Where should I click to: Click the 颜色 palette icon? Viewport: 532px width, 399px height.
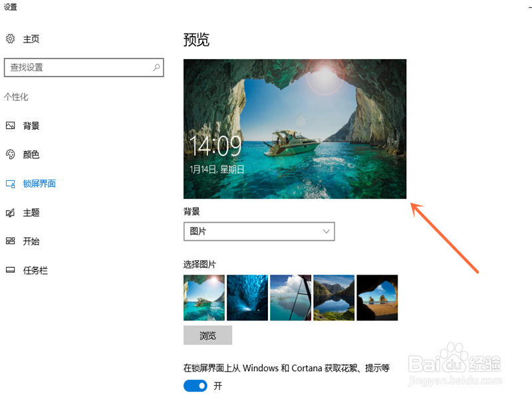(11, 154)
